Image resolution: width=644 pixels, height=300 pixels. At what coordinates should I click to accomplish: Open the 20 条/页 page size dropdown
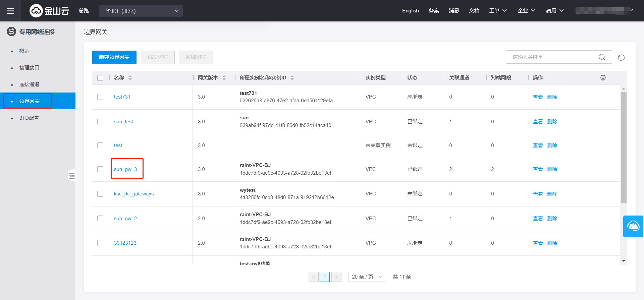pos(367,277)
